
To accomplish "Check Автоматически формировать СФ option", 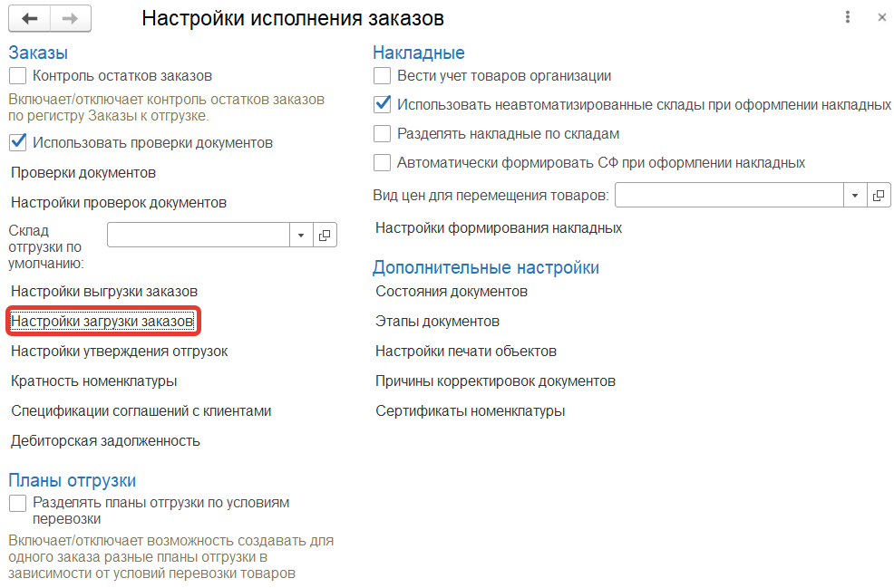I will click(x=382, y=163).
